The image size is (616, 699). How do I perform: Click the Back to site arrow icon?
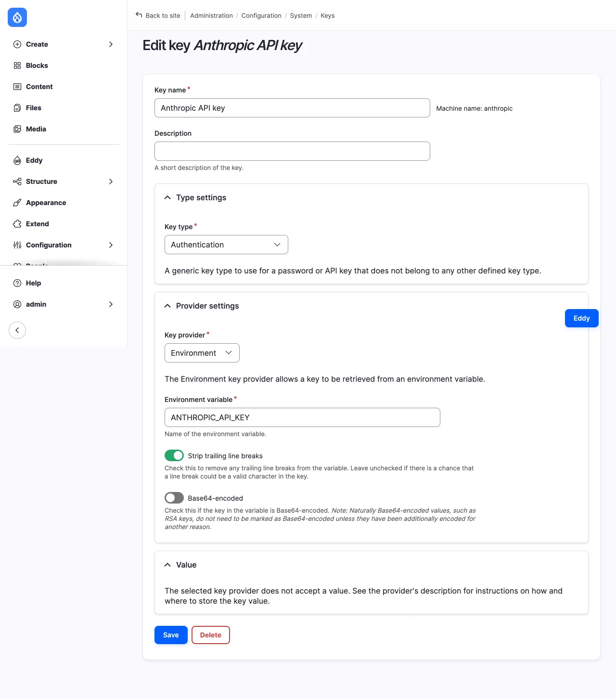click(x=139, y=15)
